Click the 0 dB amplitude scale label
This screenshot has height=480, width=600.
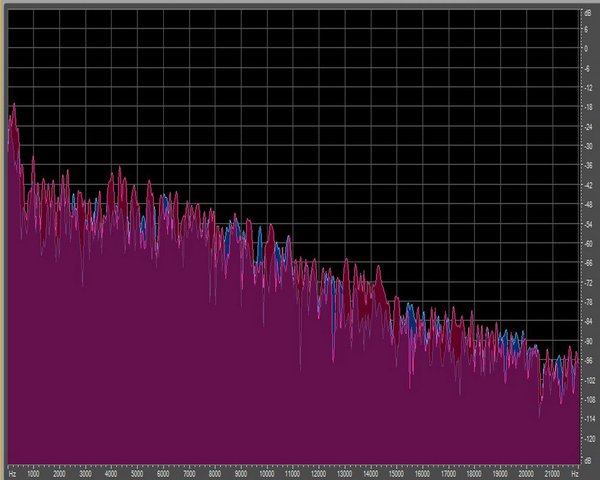tap(586, 49)
